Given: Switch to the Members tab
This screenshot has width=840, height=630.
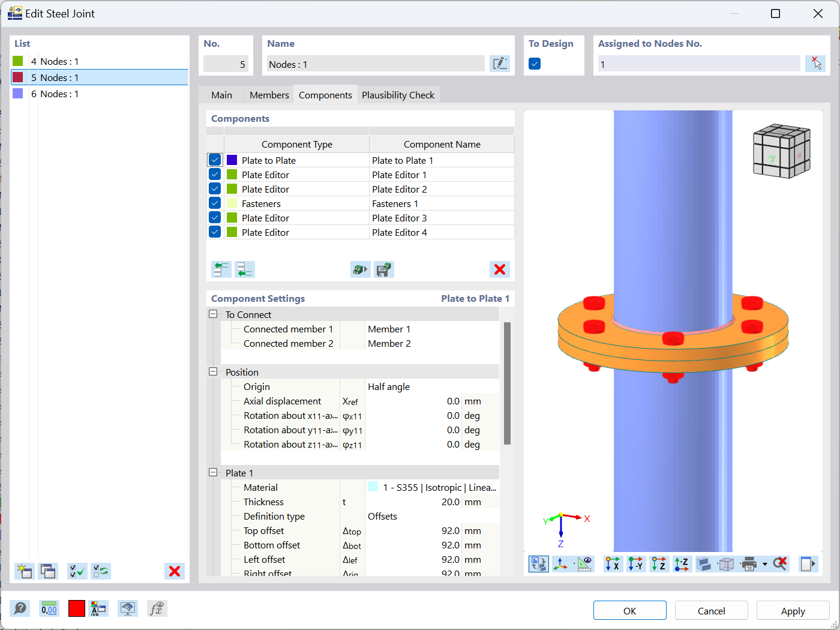Looking at the screenshot, I should (x=268, y=94).
